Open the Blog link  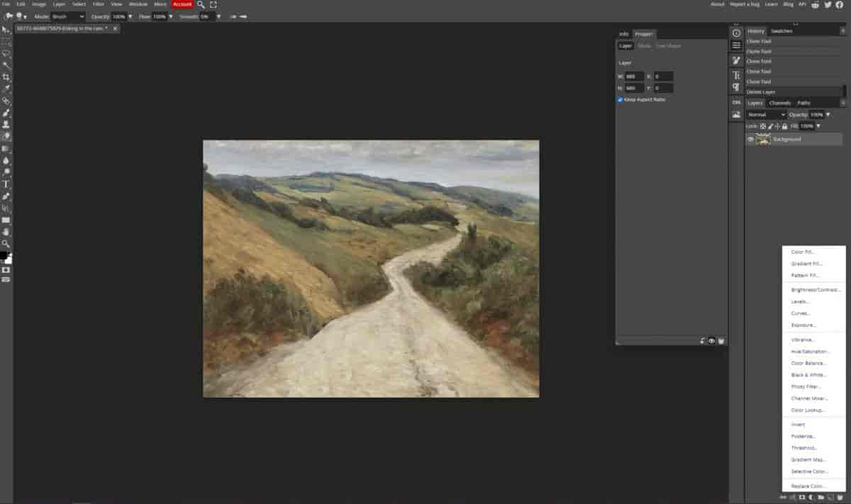789,4
